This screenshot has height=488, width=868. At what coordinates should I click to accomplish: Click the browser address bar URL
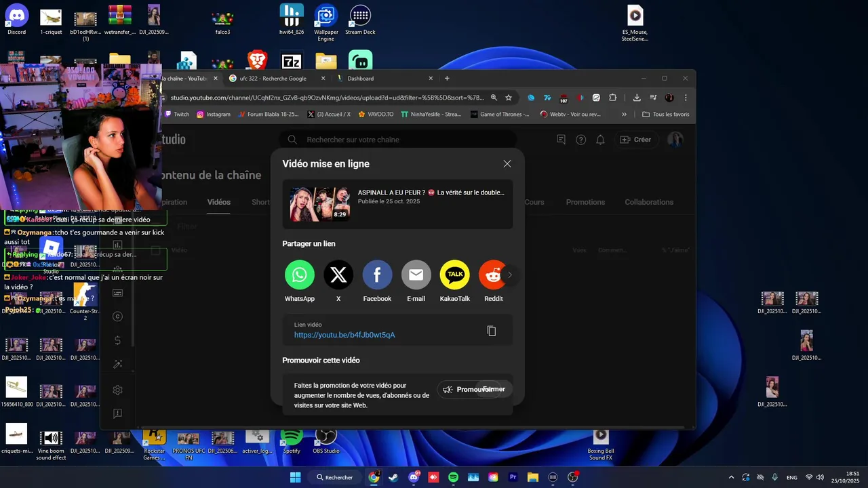point(327,98)
